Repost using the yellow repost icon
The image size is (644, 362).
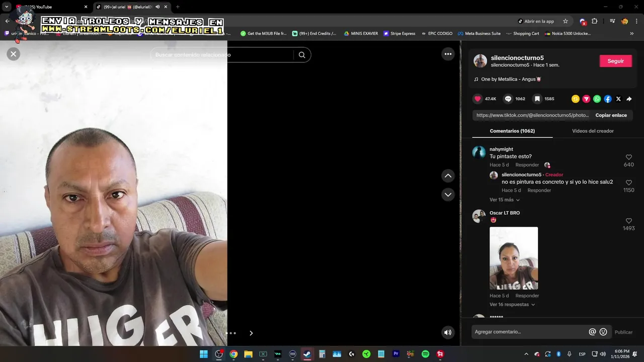pyautogui.click(x=576, y=99)
